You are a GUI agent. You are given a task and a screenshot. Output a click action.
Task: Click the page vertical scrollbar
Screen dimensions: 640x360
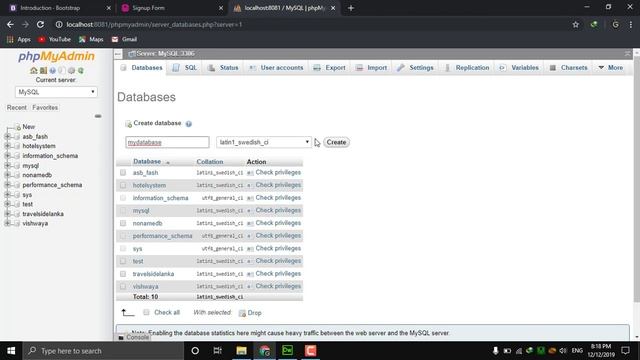coord(636,180)
